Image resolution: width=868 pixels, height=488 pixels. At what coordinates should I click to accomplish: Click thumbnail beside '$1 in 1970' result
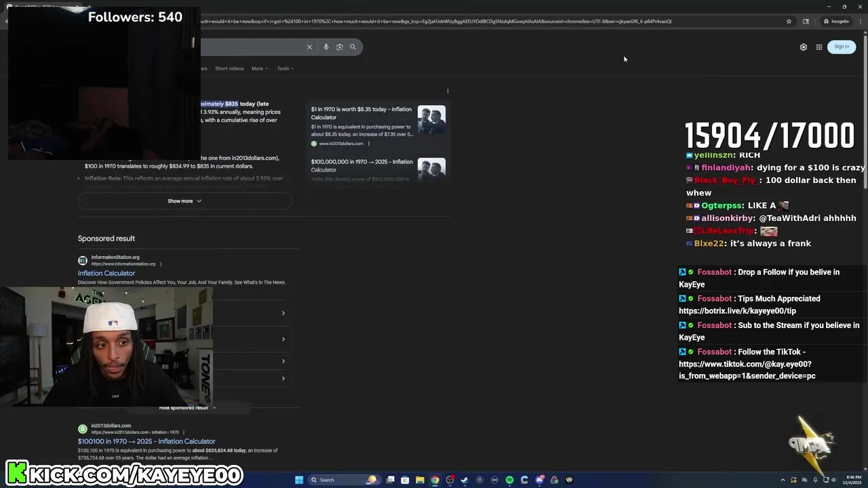pyautogui.click(x=431, y=119)
